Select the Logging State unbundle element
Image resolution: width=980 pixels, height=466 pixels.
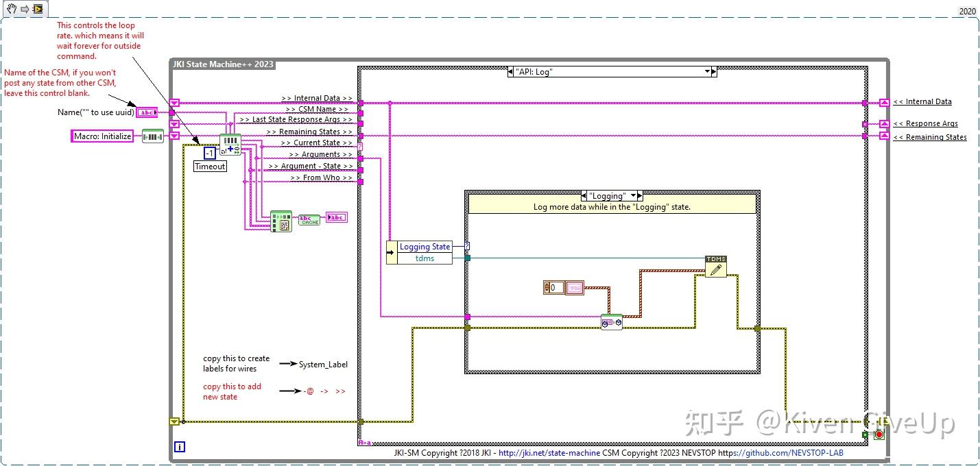[x=425, y=247]
